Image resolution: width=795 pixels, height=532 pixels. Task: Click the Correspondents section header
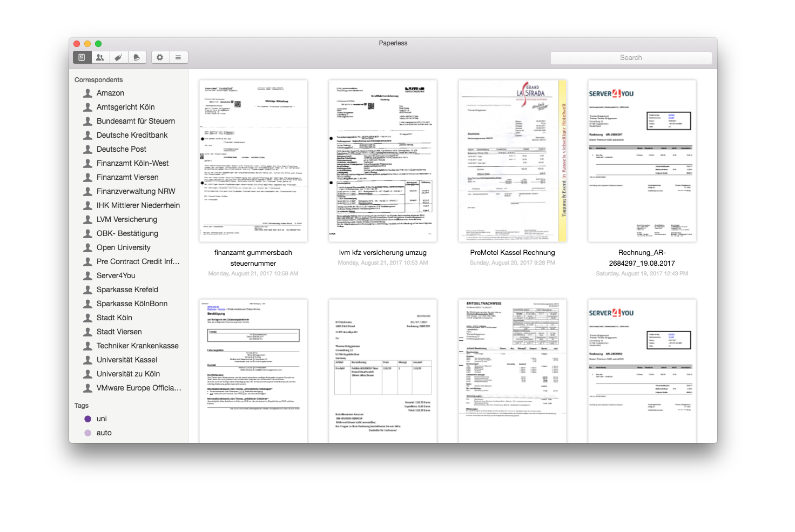click(x=99, y=79)
